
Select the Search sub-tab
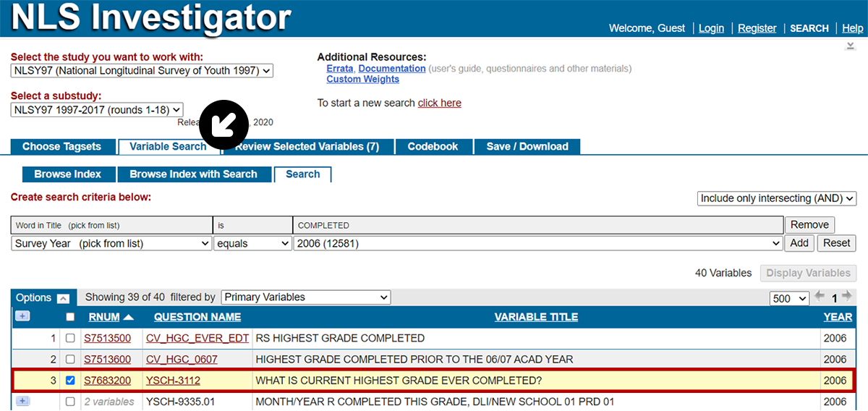(x=302, y=174)
